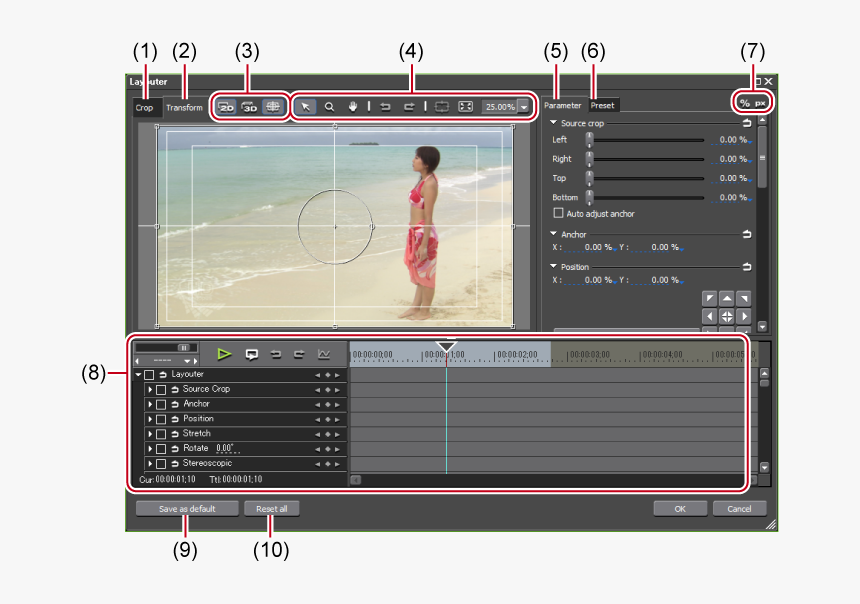Click undo icon in keyframe timeline toolbar
The image size is (860, 604).
pos(275,354)
